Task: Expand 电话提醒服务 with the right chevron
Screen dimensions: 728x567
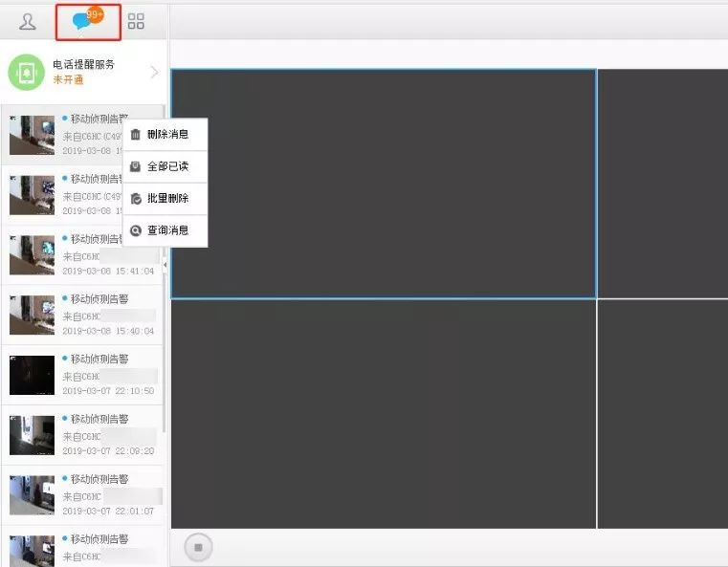Action: click(x=155, y=72)
